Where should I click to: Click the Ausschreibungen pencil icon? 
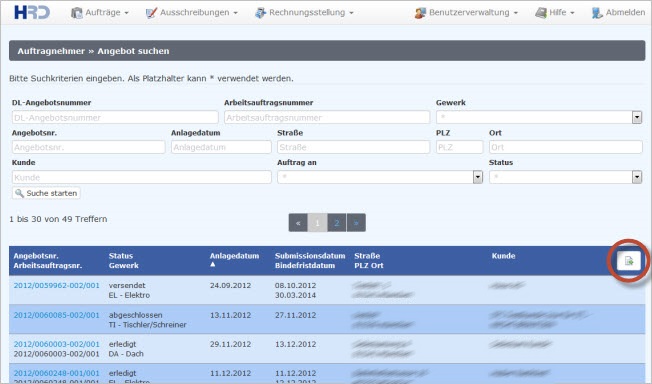coord(151,13)
